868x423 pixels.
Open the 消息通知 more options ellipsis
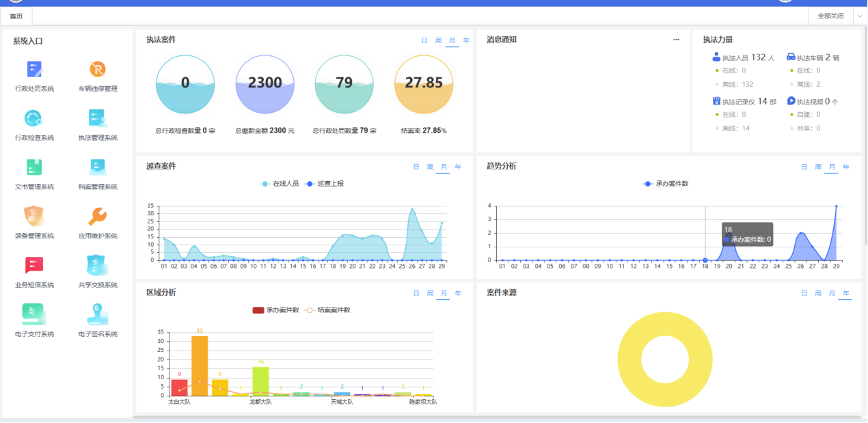tap(676, 40)
